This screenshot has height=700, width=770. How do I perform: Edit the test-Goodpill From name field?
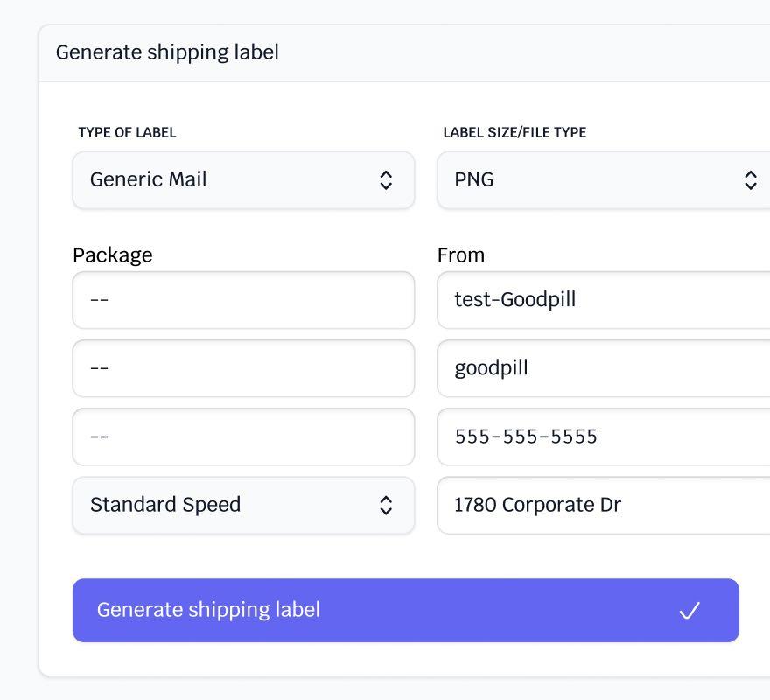[604, 300]
